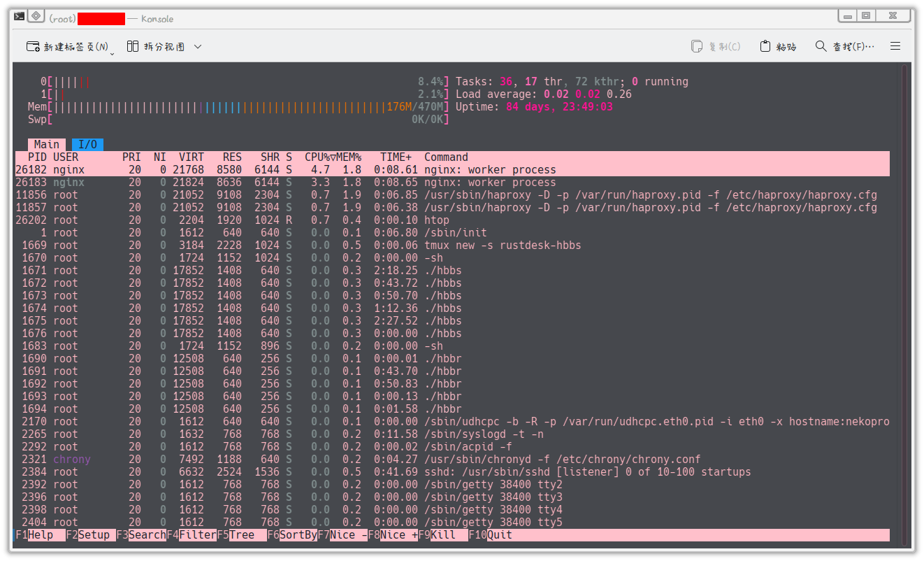Click F3 Search in the htop footer
This screenshot has width=924, height=561.
[141, 535]
